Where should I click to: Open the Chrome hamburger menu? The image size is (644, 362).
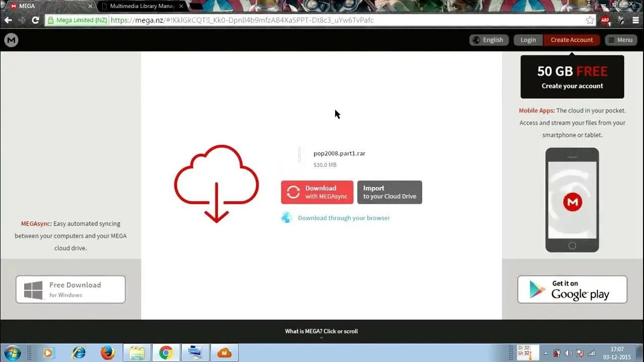click(634, 20)
